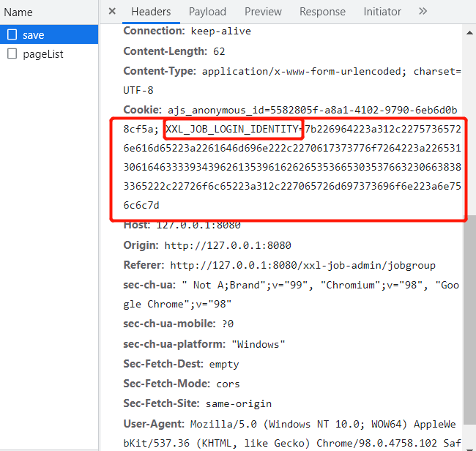Click the Referer URL value

tap(302, 265)
